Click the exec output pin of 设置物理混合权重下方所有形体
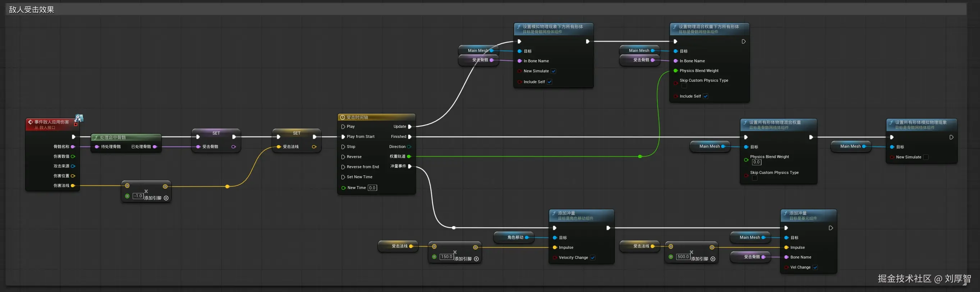Image resolution: width=980 pixels, height=292 pixels. click(744, 41)
